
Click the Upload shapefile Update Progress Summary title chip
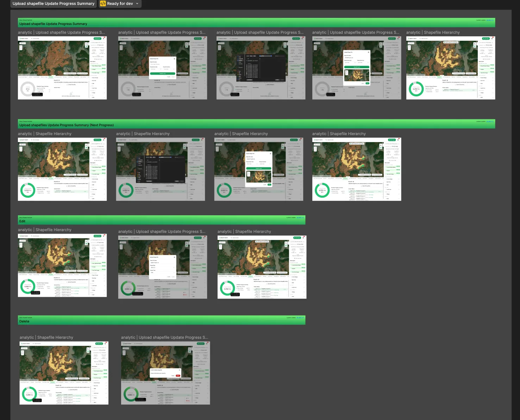pyautogui.click(x=54, y=4)
